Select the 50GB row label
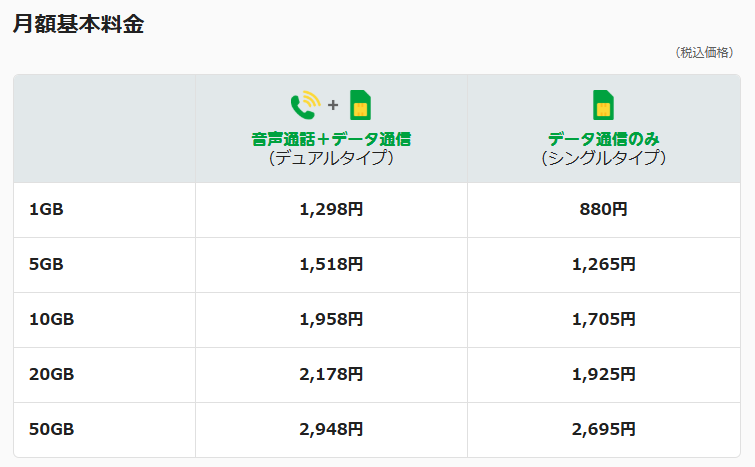Screen dimensions: 755x467 coord(51,430)
